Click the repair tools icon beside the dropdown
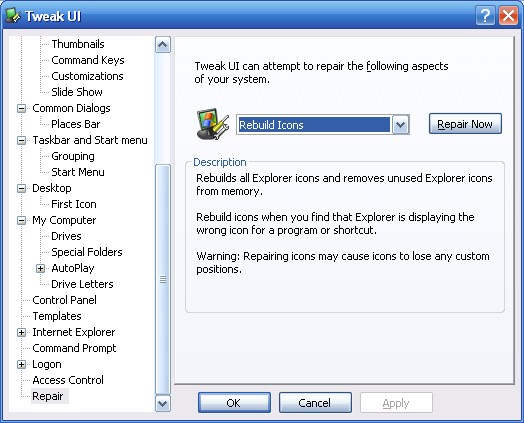Image resolution: width=524 pixels, height=423 pixels. [x=213, y=124]
